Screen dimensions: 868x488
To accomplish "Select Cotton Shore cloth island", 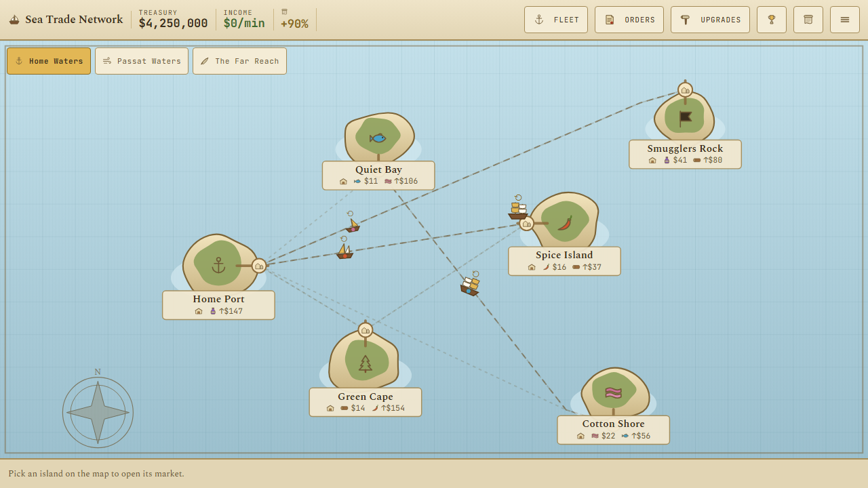I will coord(614,392).
